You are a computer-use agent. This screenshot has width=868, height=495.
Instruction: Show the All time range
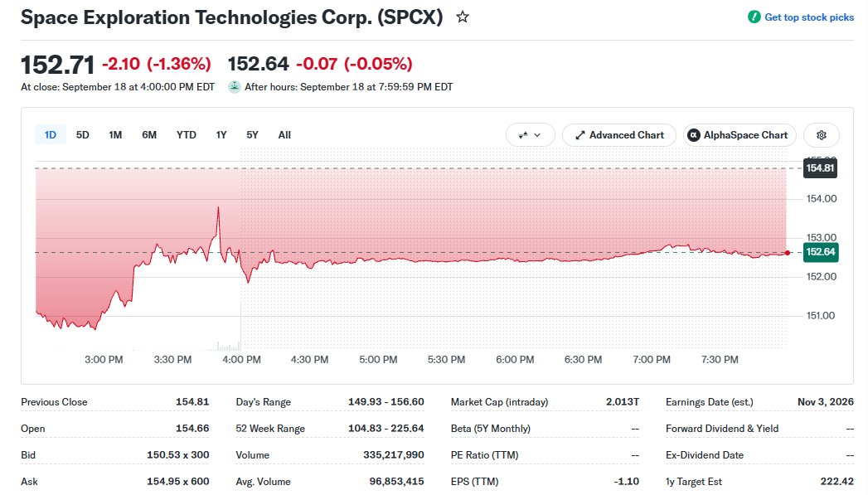(x=284, y=135)
